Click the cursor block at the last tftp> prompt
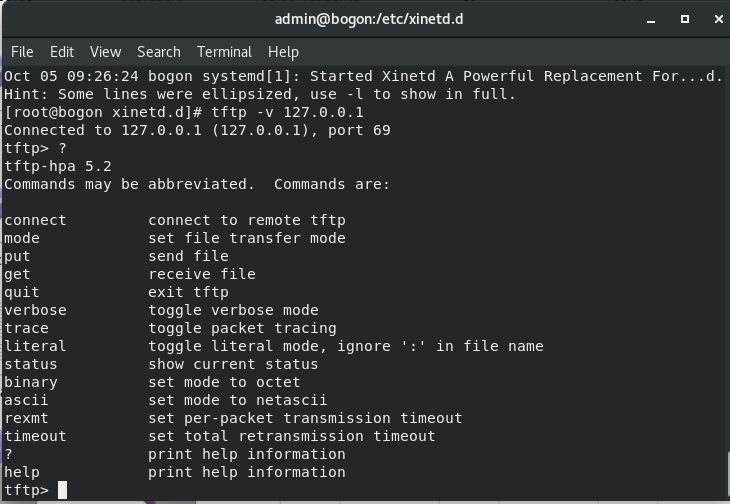The height and width of the screenshot is (504, 730). tap(62, 490)
